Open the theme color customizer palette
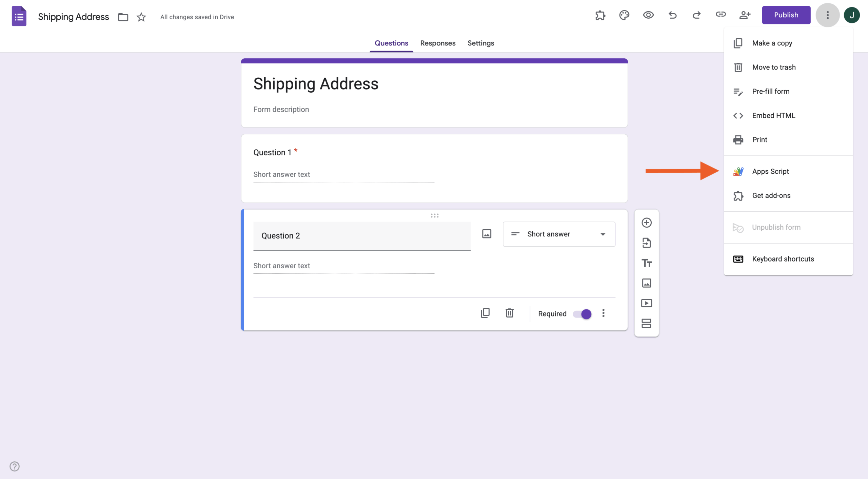Viewport: 868px width, 479px height. point(624,15)
